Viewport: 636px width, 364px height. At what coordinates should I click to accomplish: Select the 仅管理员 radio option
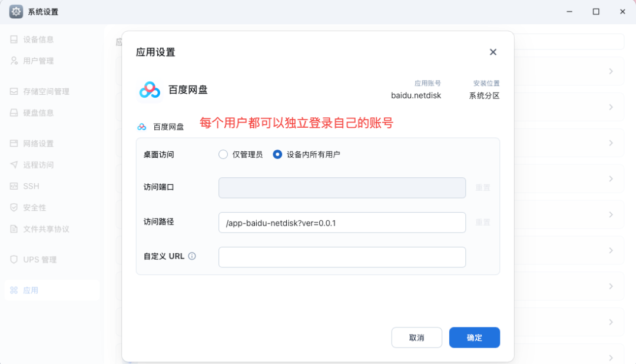(x=223, y=154)
